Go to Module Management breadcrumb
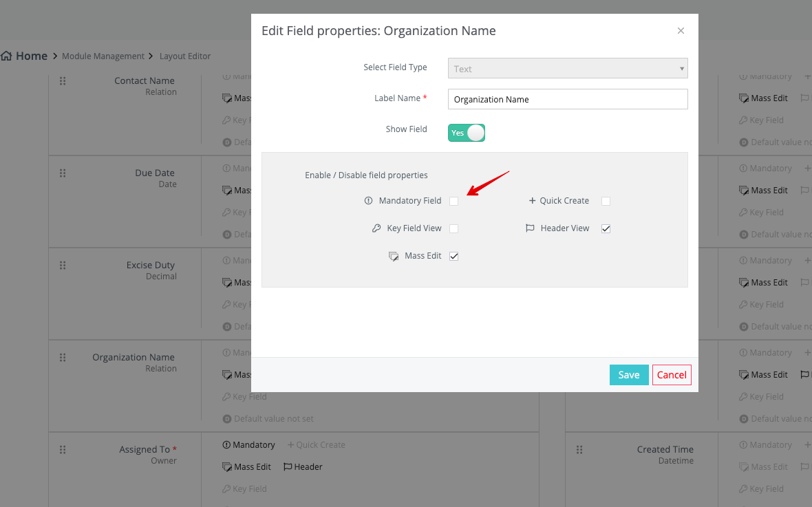This screenshot has height=507, width=812. pyautogui.click(x=103, y=56)
